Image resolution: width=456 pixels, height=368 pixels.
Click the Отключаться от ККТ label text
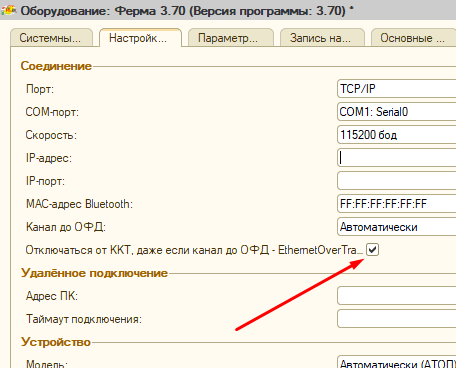(x=194, y=250)
